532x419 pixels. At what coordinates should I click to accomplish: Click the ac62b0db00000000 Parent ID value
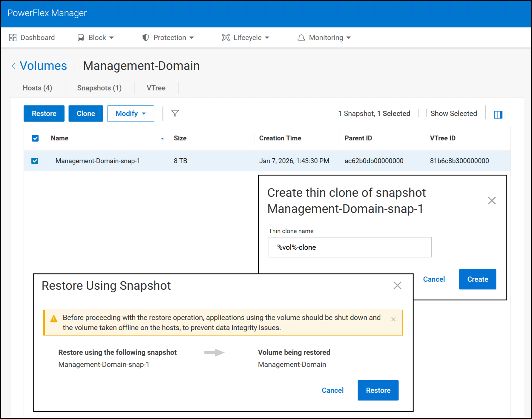[x=374, y=161]
